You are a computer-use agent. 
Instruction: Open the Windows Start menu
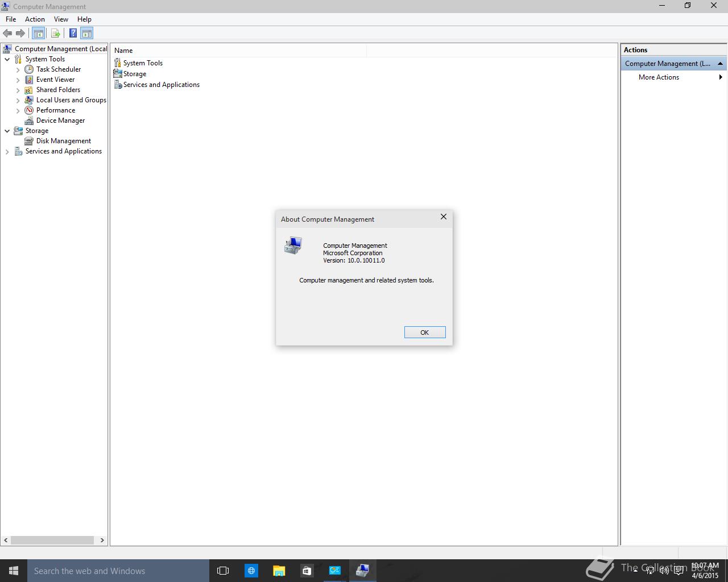point(14,571)
